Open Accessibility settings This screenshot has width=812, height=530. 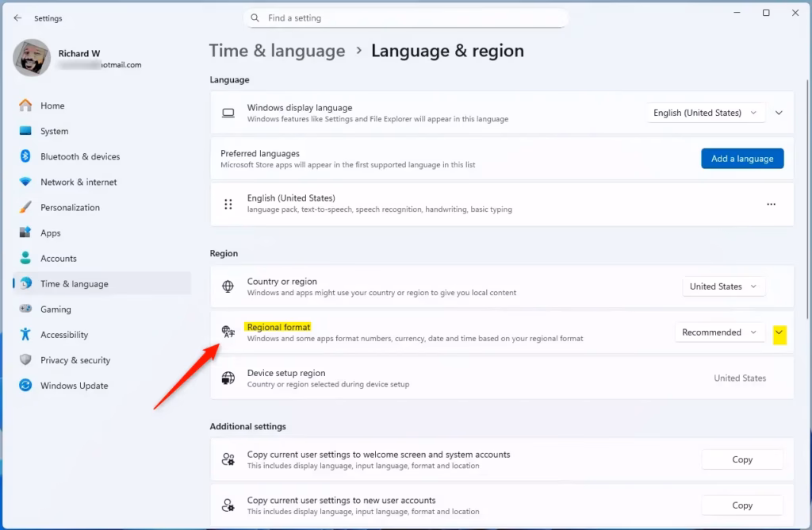102,334
